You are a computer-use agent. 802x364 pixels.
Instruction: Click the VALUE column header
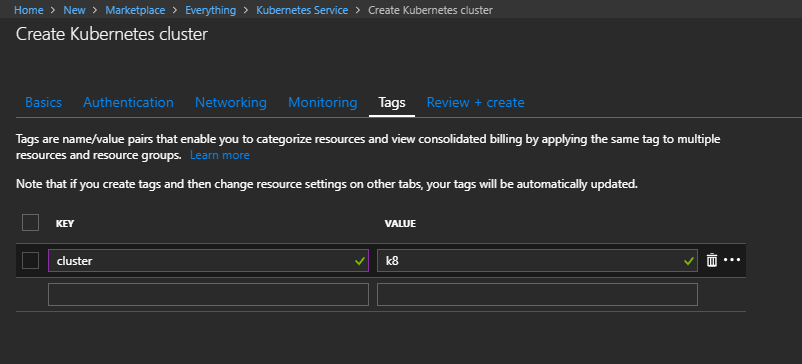(x=400, y=223)
